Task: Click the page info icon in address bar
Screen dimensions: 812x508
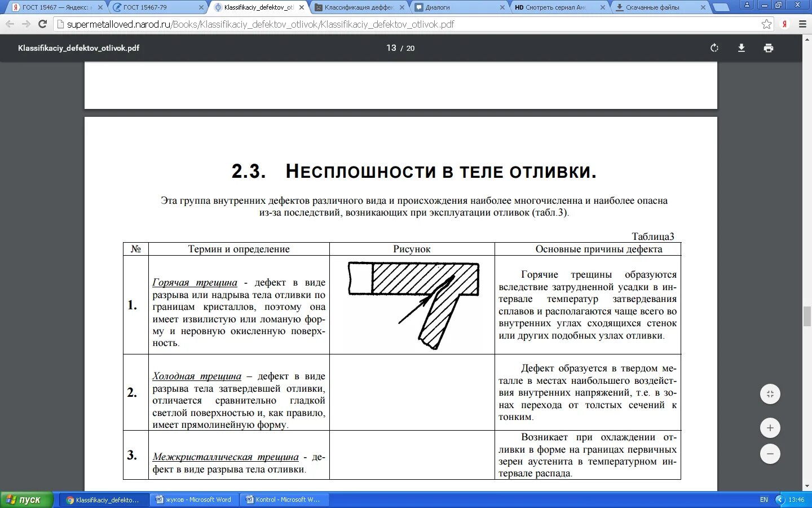Action: tap(61, 24)
